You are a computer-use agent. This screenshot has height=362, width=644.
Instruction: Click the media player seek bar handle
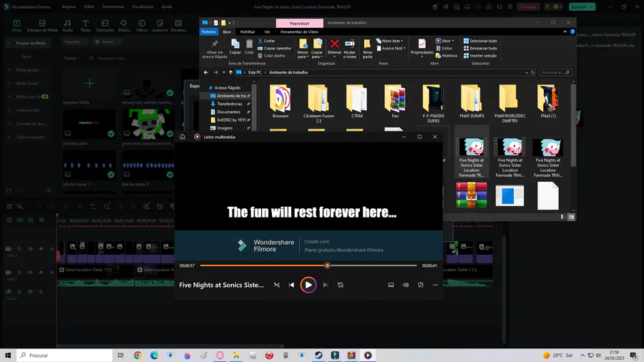tap(327, 265)
